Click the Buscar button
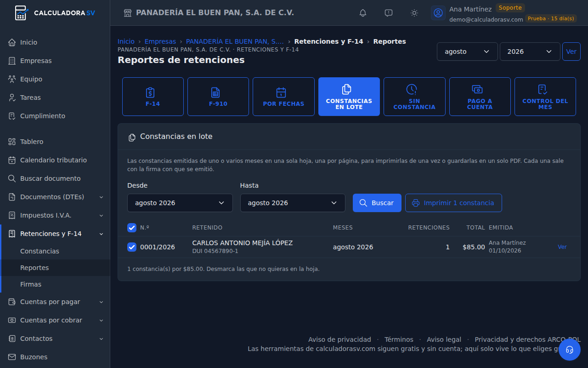588x368 pixels. click(377, 203)
